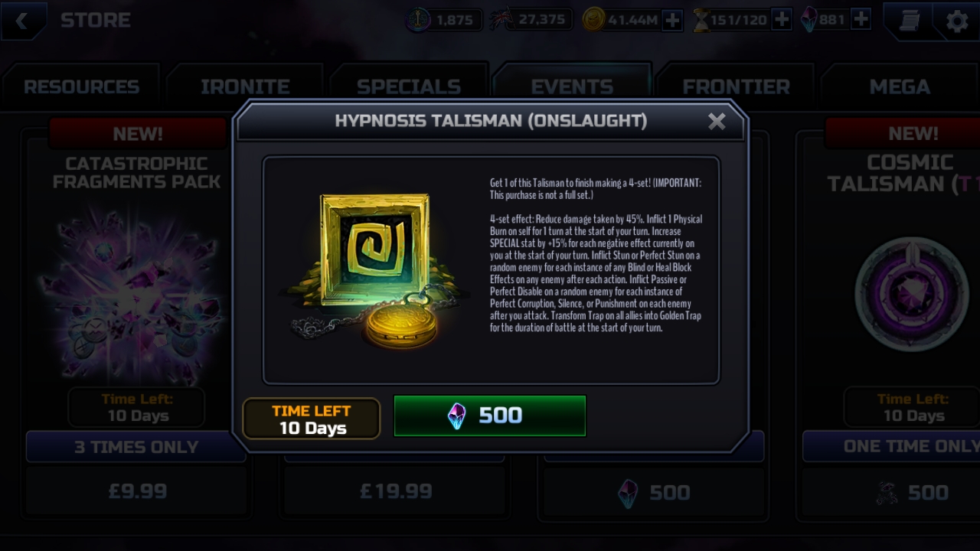Tap the gold coin currency icon
This screenshot has width=980, height=551.
tap(593, 20)
